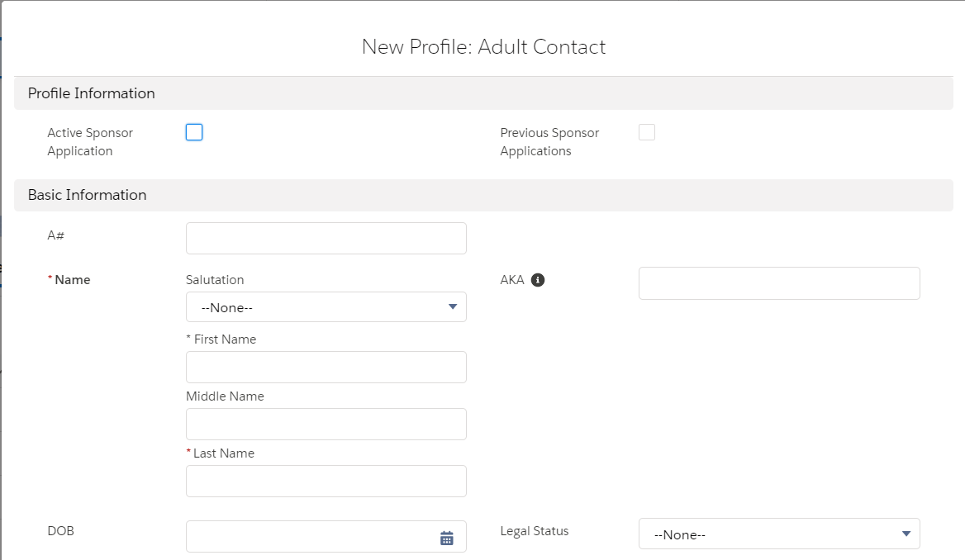Click the Legal Status field label
The image size is (965, 560).
(535, 531)
